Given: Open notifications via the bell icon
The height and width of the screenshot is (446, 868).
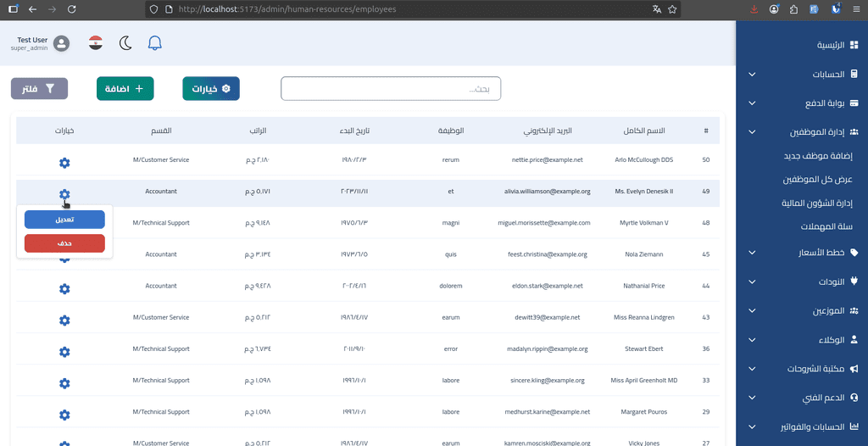Looking at the screenshot, I should (x=155, y=43).
